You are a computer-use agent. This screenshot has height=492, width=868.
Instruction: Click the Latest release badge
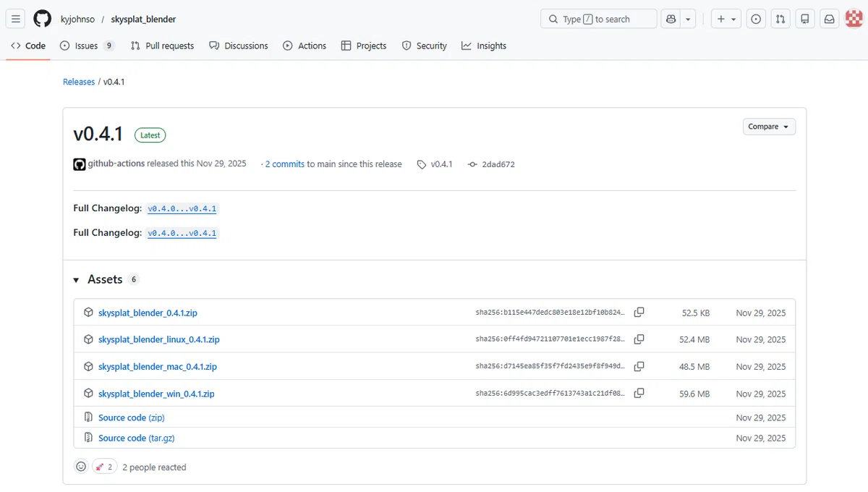click(x=150, y=135)
